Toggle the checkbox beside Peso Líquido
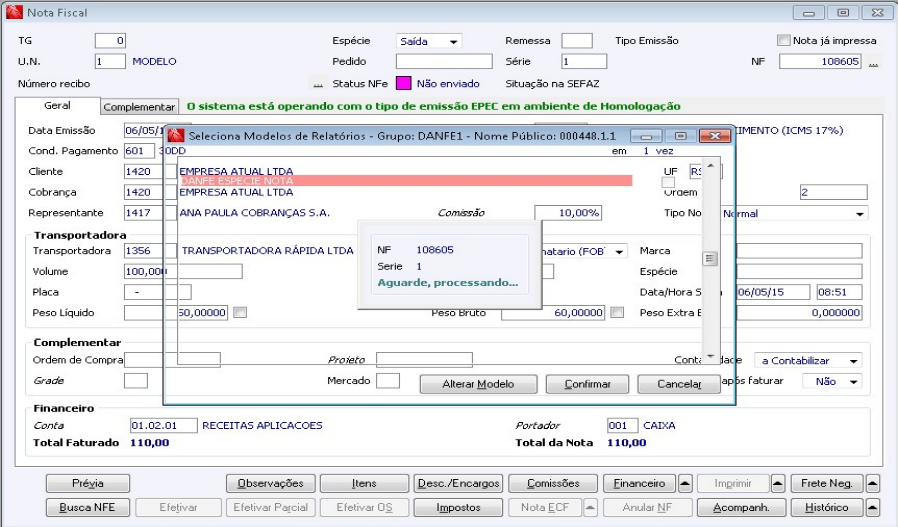The width and height of the screenshot is (898, 527). tap(240, 312)
